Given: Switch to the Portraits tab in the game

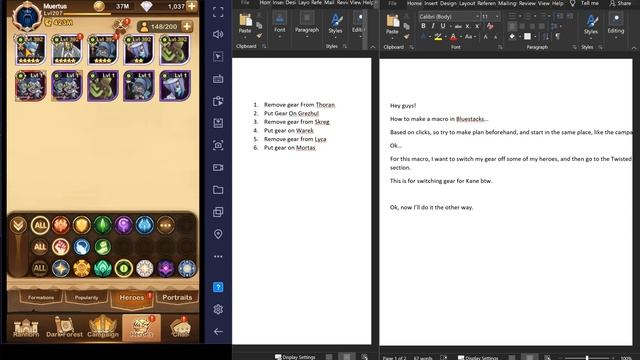Looking at the screenshot, I should [177, 298].
